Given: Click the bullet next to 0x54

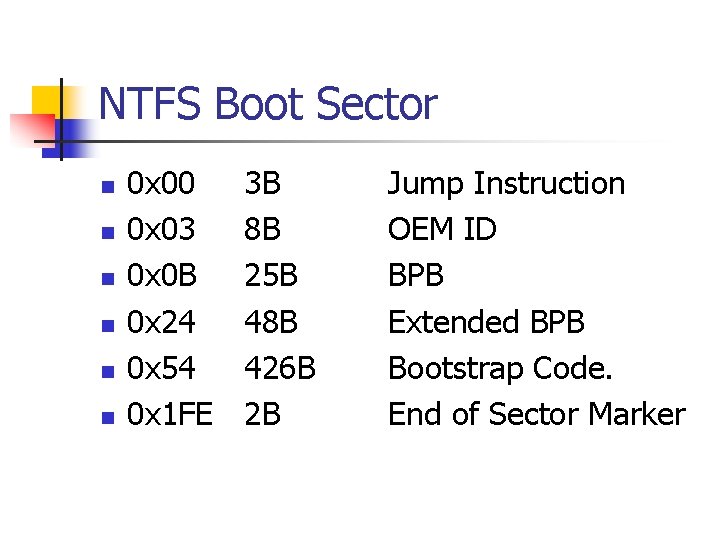Looking at the screenshot, I should point(109,370).
